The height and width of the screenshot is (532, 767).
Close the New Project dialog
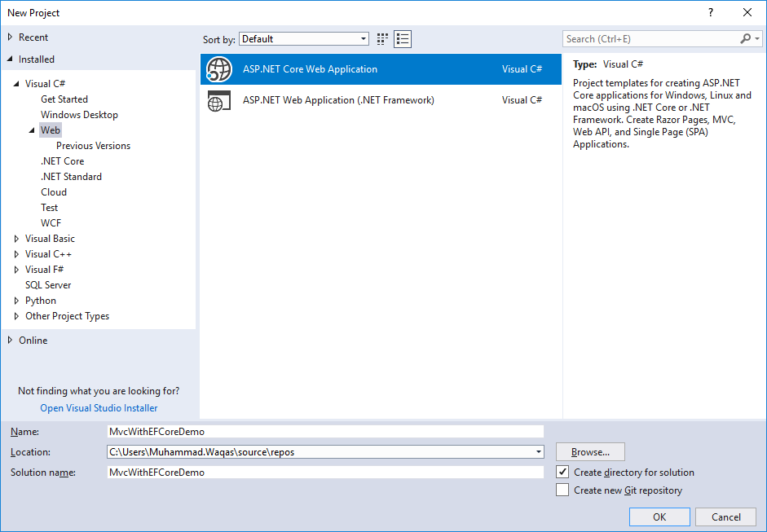[x=747, y=13]
